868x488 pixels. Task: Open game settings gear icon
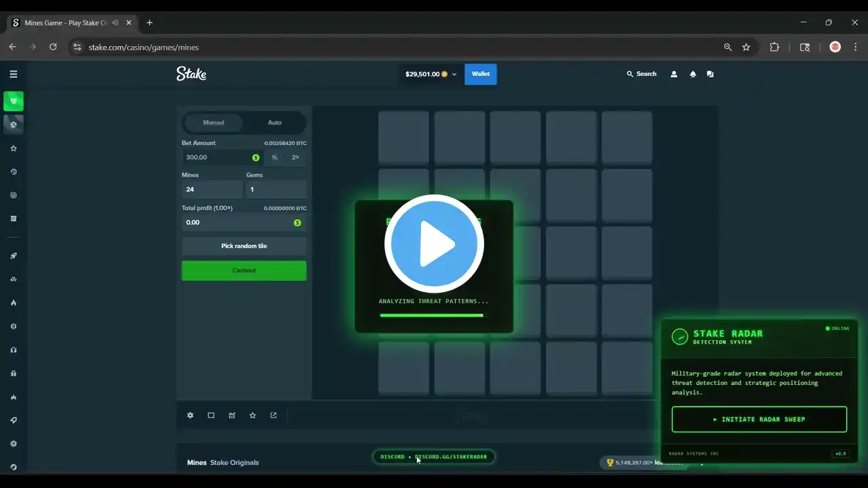[x=191, y=415]
